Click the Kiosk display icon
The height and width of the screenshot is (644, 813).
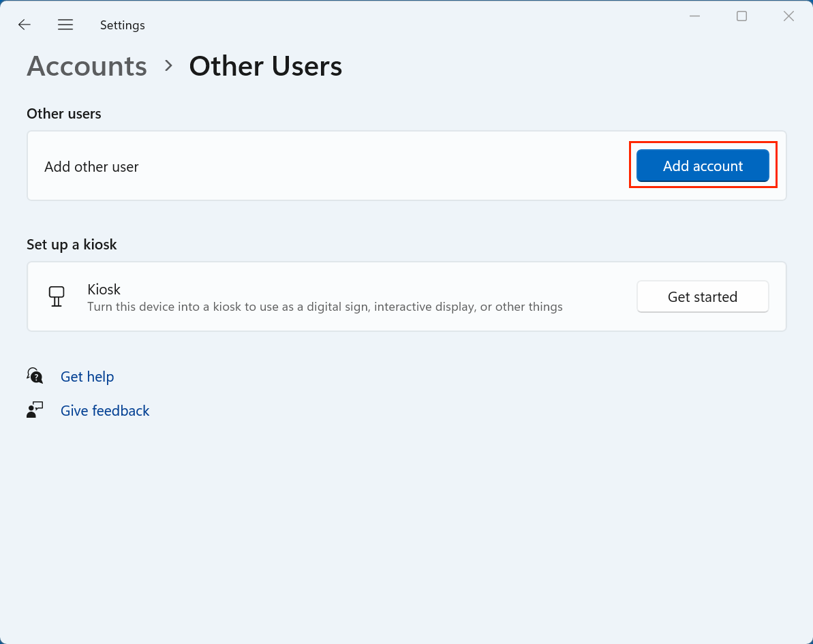point(57,296)
